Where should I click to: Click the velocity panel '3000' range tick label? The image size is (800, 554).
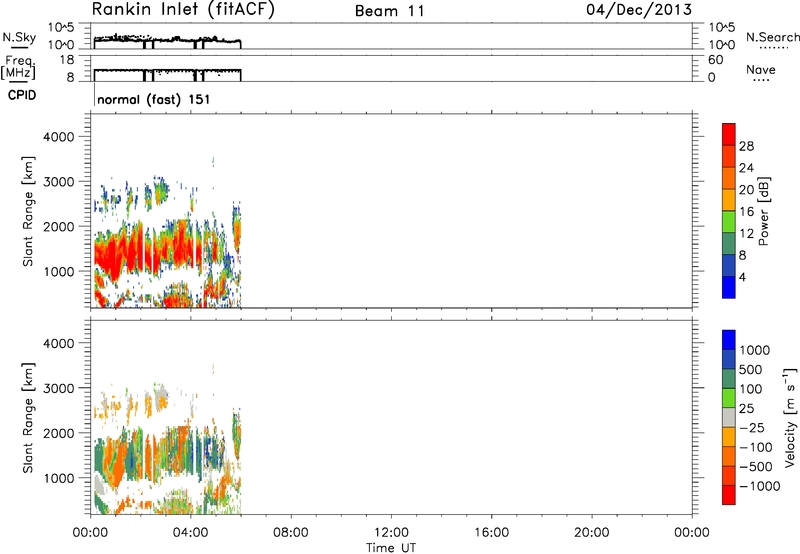click(59, 388)
